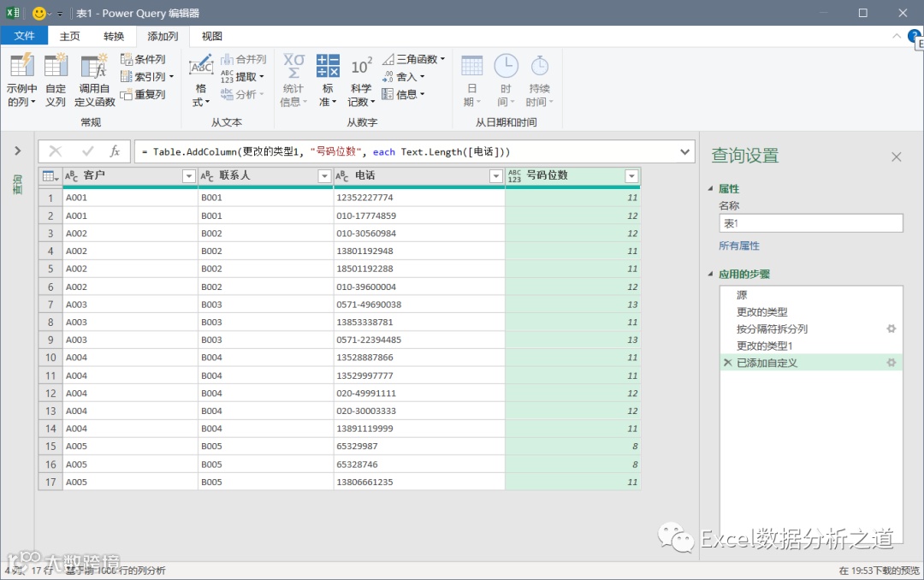This screenshot has height=580, width=924.
Task: Collapse the 属性 section
Action: [711, 188]
